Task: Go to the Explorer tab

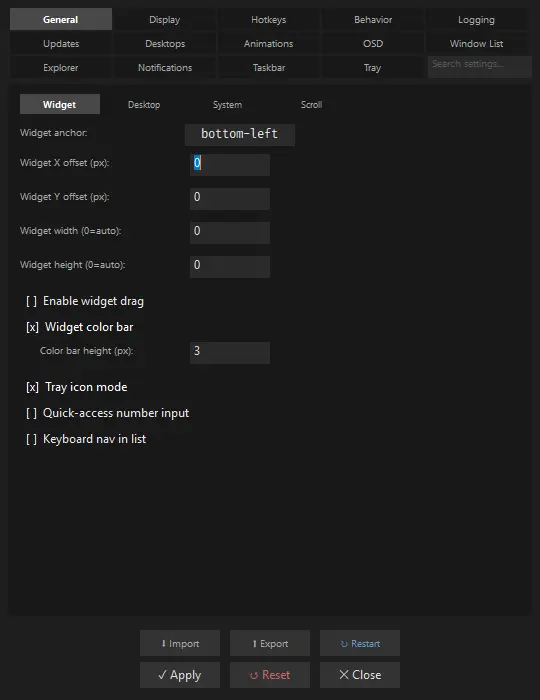Action: pyautogui.click(x=61, y=68)
